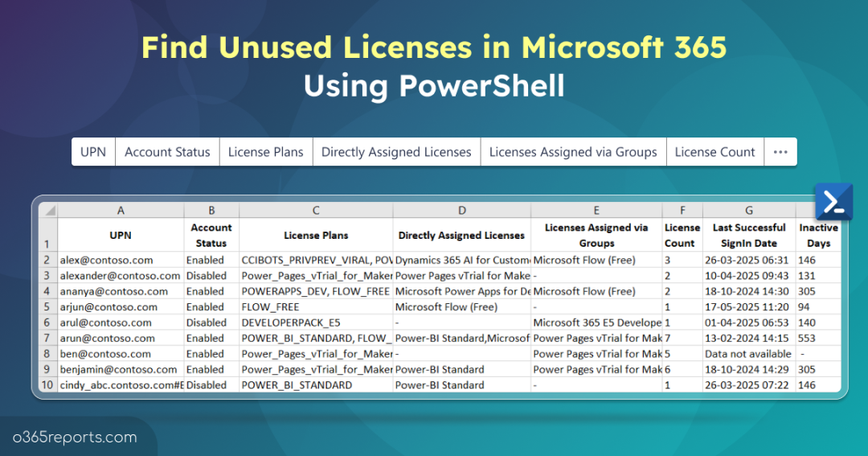Screen dimensions: 868x456
Task: Click the arul@contoso.com cell
Action: [x=121, y=322]
